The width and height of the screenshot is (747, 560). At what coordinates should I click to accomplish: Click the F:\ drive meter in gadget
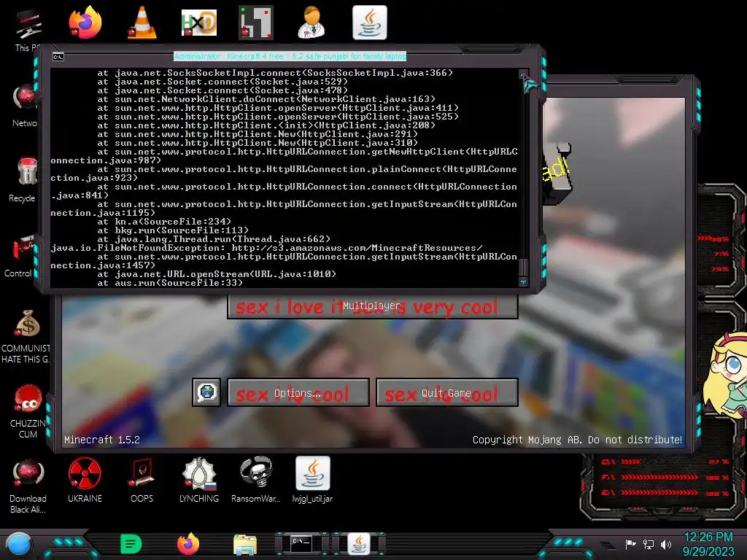(665, 477)
